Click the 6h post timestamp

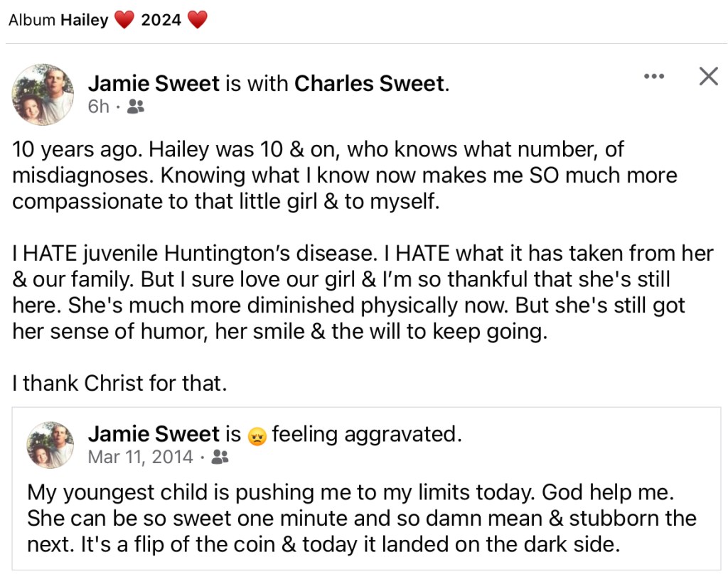[99, 107]
